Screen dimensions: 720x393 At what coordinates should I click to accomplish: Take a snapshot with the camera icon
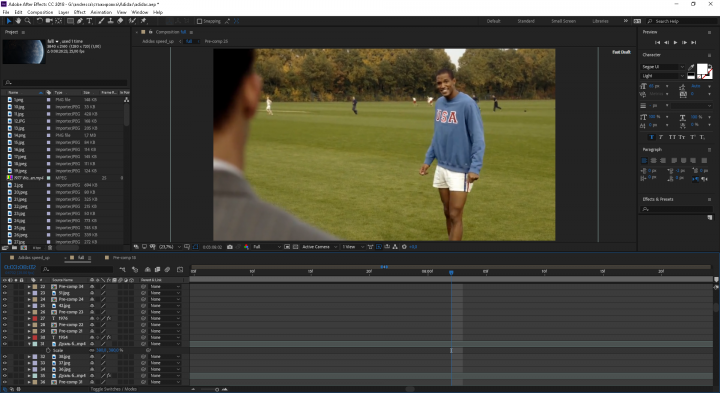point(230,247)
